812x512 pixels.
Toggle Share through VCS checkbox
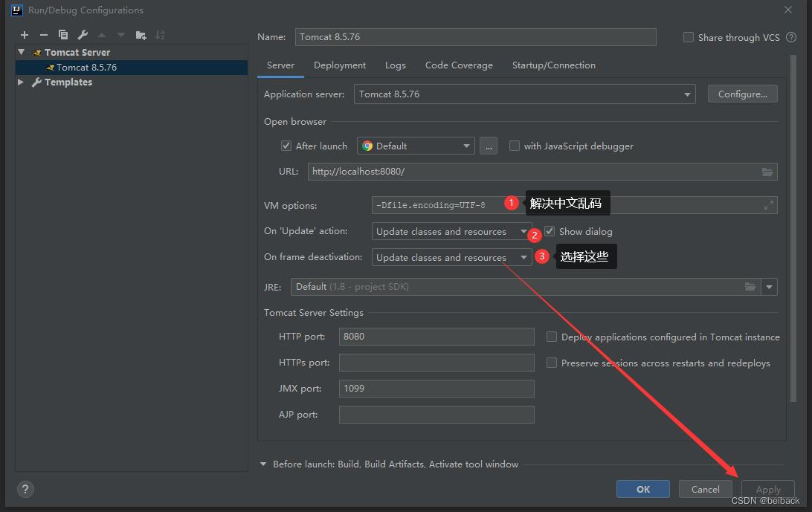point(689,37)
